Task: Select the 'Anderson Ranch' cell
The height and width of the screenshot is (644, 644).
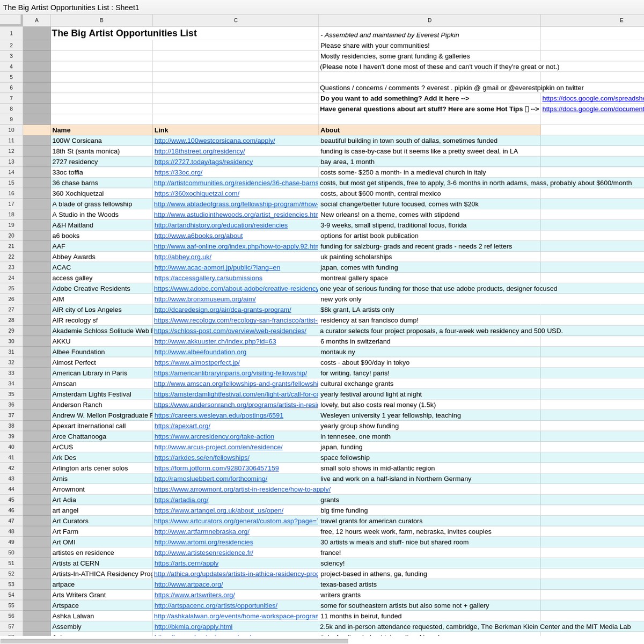Action: [101, 405]
